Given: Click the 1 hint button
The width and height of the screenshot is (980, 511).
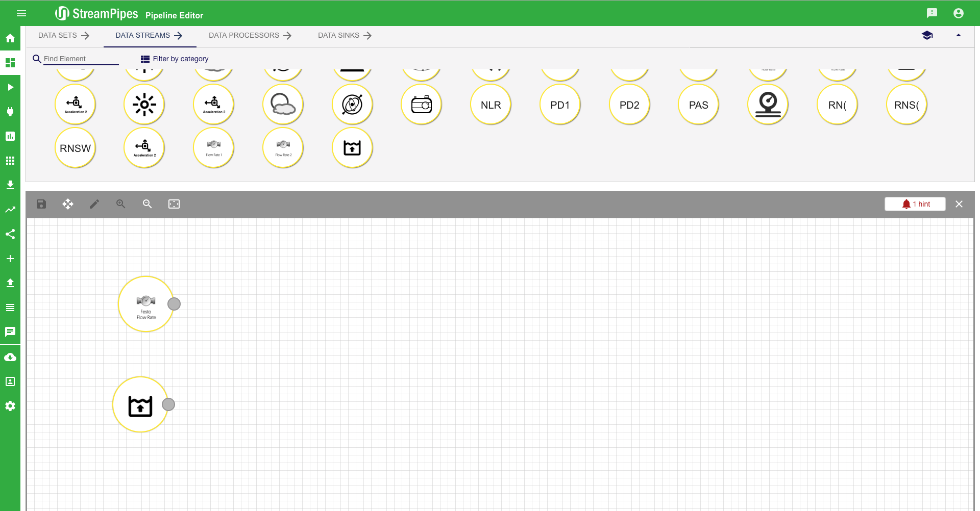Looking at the screenshot, I should pos(915,204).
